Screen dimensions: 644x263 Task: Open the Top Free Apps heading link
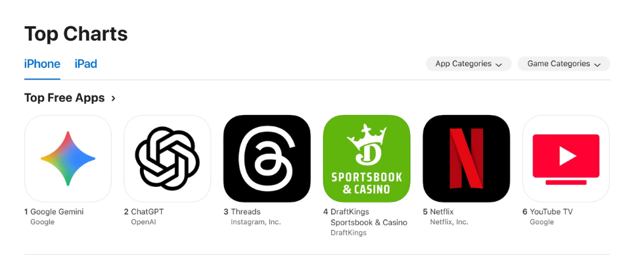point(64,98)
